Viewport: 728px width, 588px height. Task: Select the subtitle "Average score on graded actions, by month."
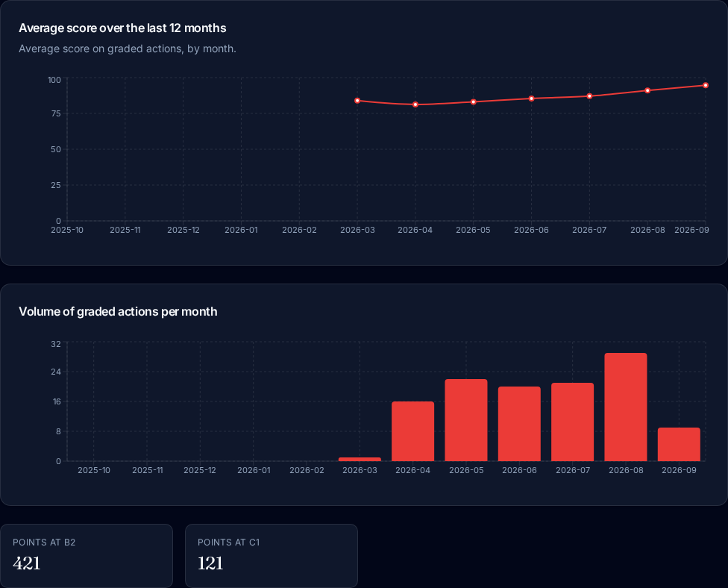128,49
